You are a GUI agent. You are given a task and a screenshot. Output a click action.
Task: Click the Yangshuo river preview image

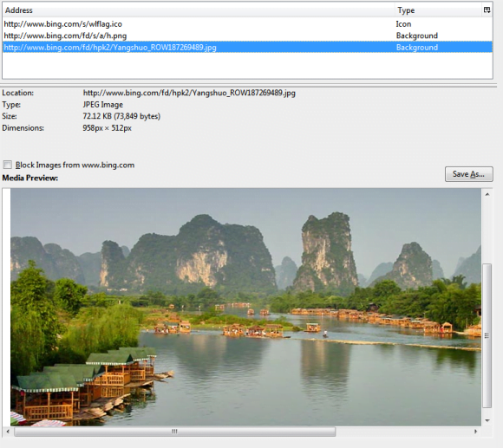click(x=245, y=307)
